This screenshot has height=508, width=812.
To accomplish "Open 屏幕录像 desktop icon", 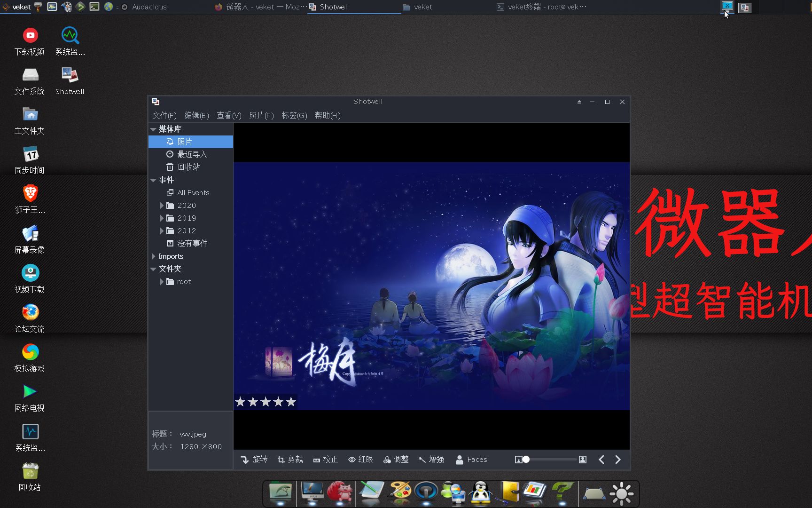I will [30, 240].
